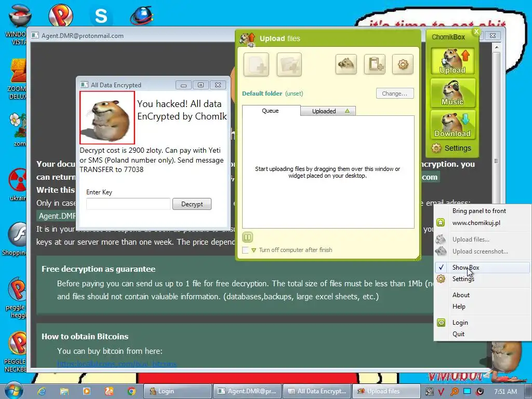Click the Decrypt button in All Data Encrypted

pyautogui.click(x=192, y=204)
